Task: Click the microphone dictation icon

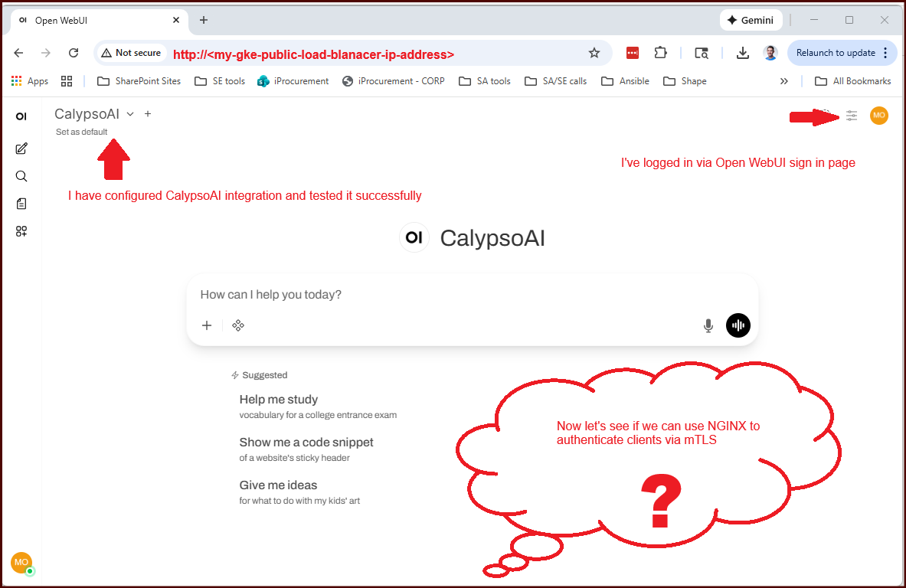Action: pyautogui.click(x=708, y=325)
